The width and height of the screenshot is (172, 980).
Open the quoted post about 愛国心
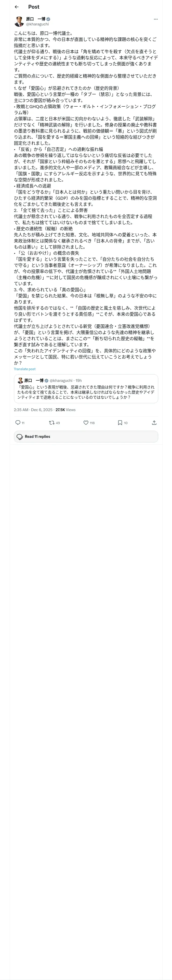pyautogui.click(x=86, y=392)
